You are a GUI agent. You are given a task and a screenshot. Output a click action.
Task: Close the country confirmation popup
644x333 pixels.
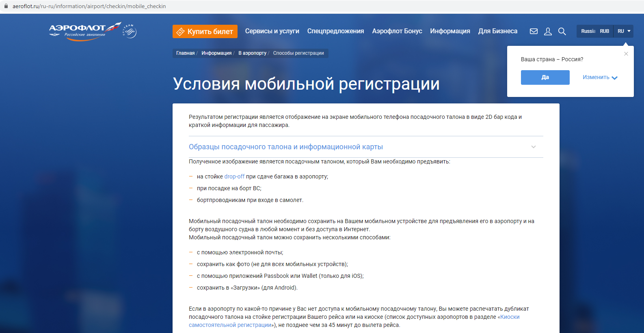tap(626, 54)
